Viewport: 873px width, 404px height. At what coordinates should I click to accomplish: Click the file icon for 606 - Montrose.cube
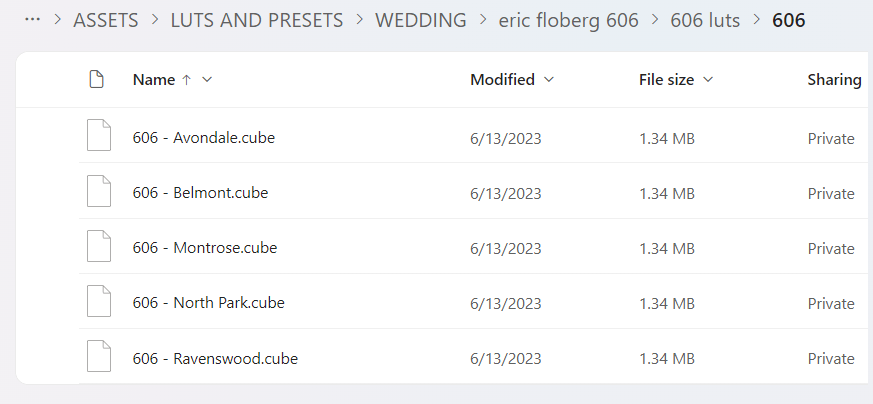[x=99, y=246]
